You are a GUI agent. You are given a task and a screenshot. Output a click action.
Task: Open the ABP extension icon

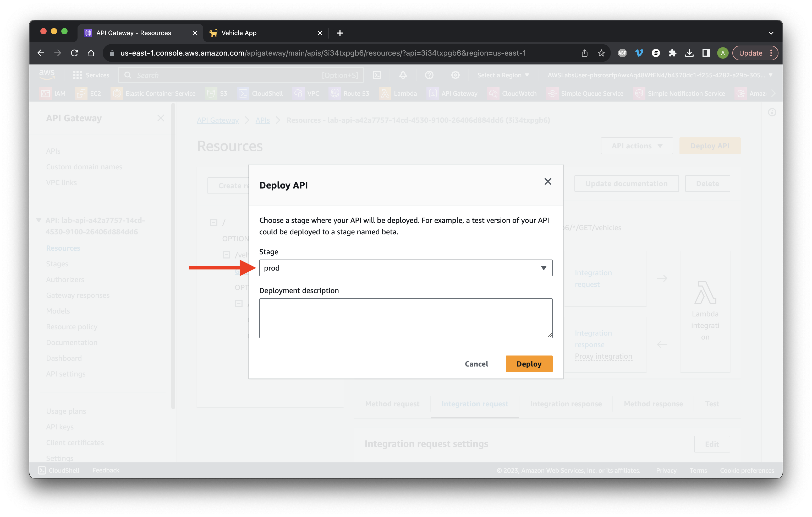[x=622, y=53]
